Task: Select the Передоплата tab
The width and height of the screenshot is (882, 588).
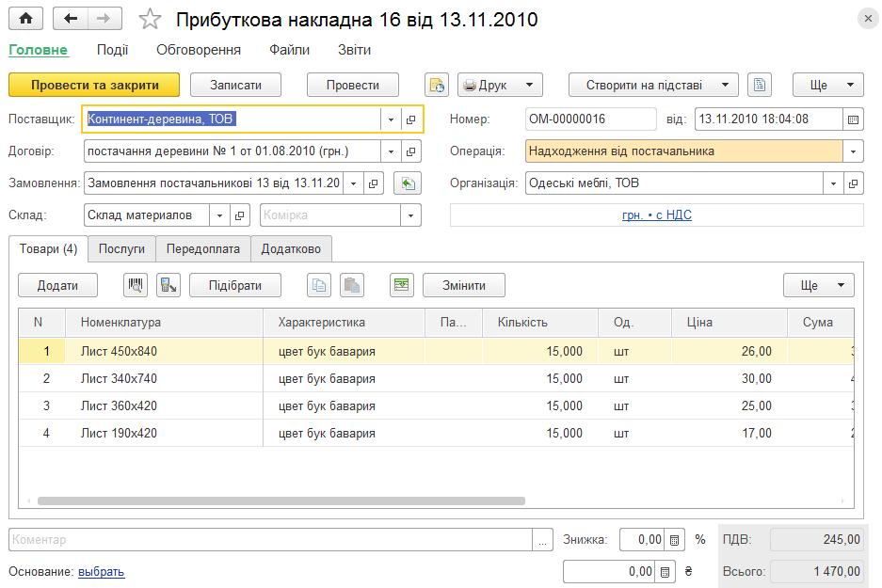Action: (203, 249)
